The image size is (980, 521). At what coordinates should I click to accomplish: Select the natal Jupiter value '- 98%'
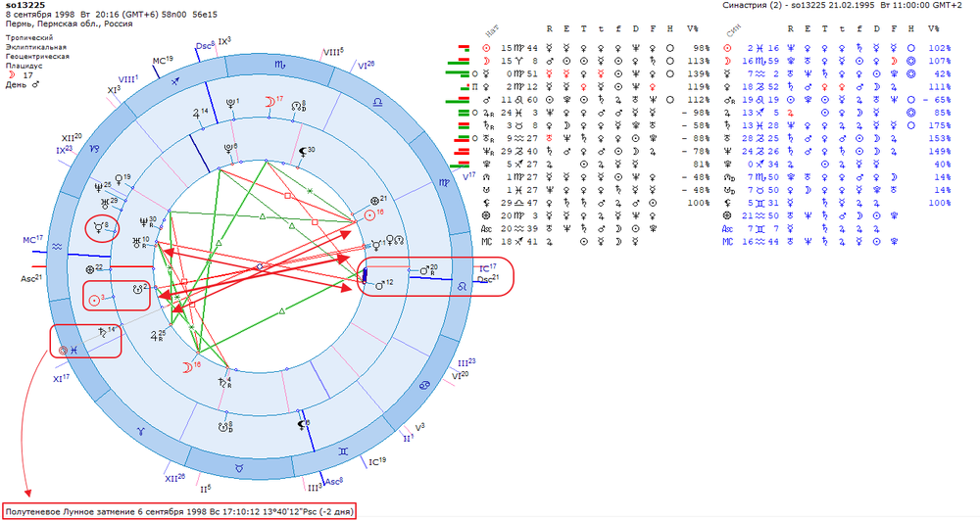[x=696, y=113]
